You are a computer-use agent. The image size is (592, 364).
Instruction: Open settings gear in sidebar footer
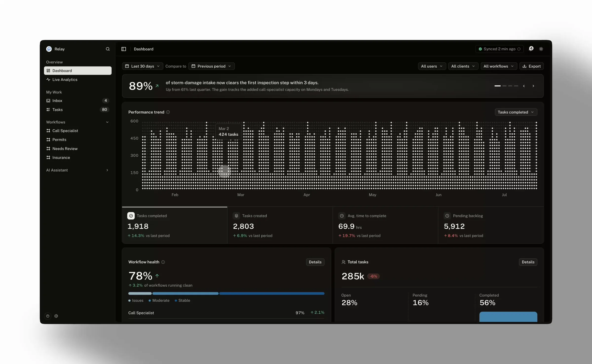coord(56,316)
